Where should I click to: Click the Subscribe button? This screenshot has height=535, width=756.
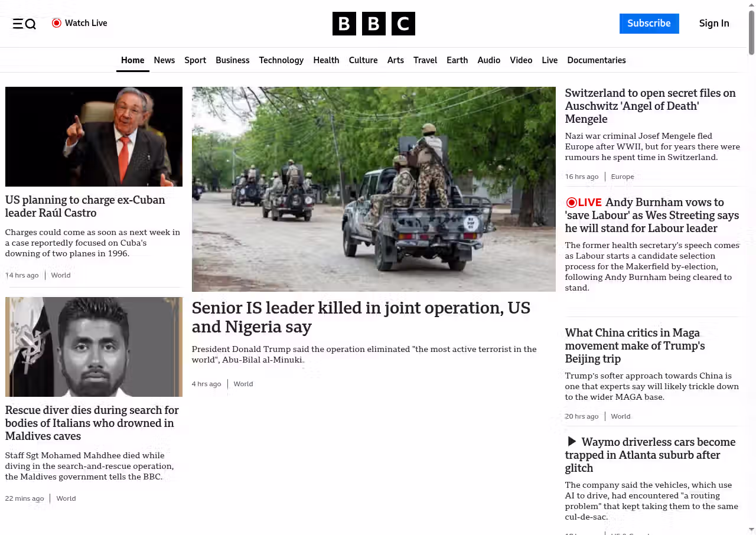[x=649, y=24]
